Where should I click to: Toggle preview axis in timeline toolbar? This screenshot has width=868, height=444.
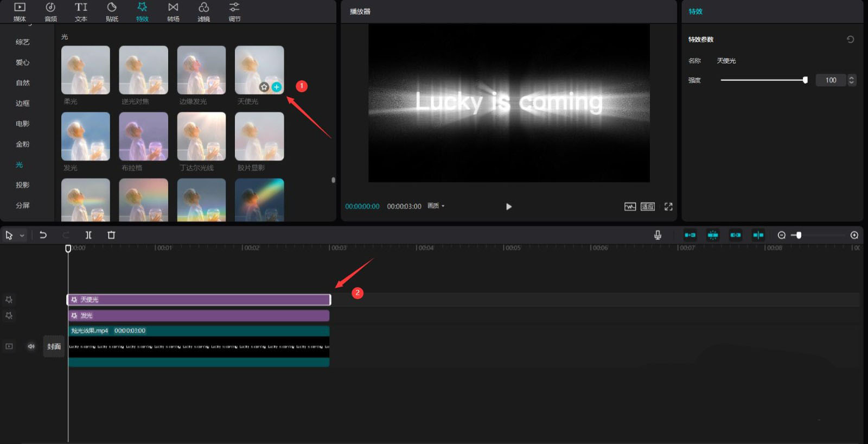758,235
